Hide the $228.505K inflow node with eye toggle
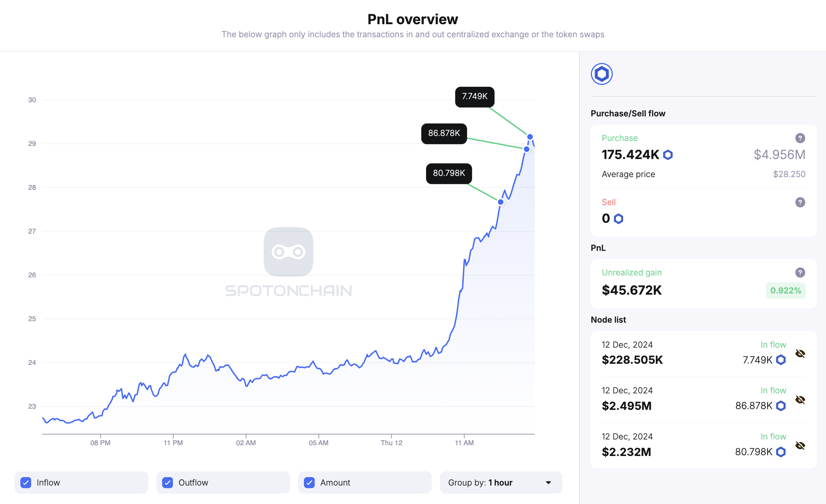Screen dimensions: 826x504 coord(801,354)
